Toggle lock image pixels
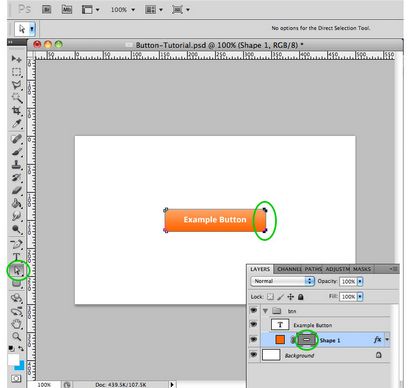Viewport: 410px width, 388px height. coord(281,297)
